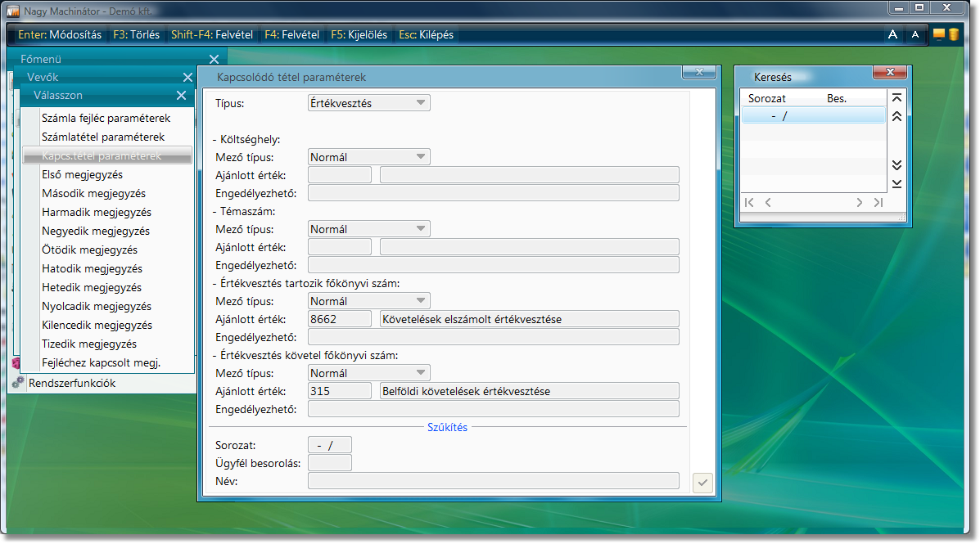Click Témaszám Engedélyezhető field

(x=493, y=265)
